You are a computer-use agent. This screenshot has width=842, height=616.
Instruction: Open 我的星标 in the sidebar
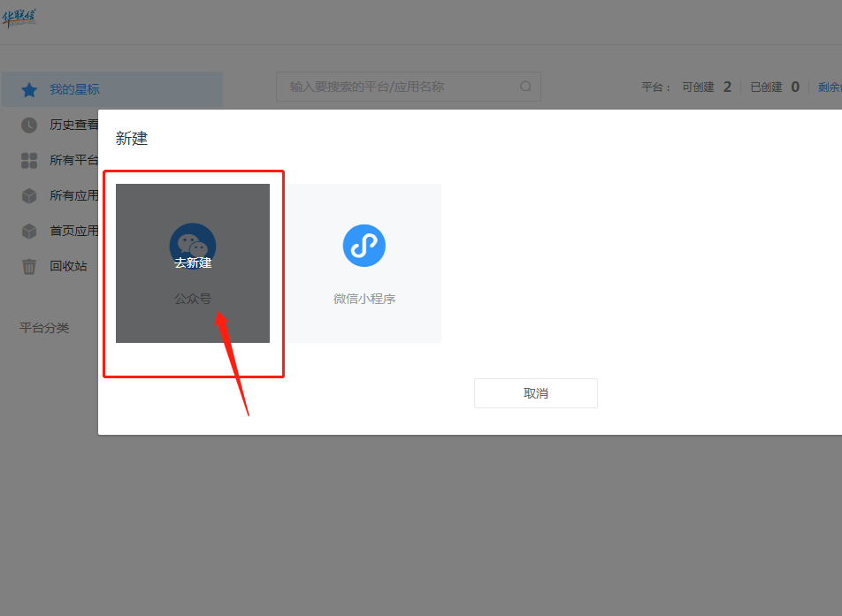coord(112,89)
